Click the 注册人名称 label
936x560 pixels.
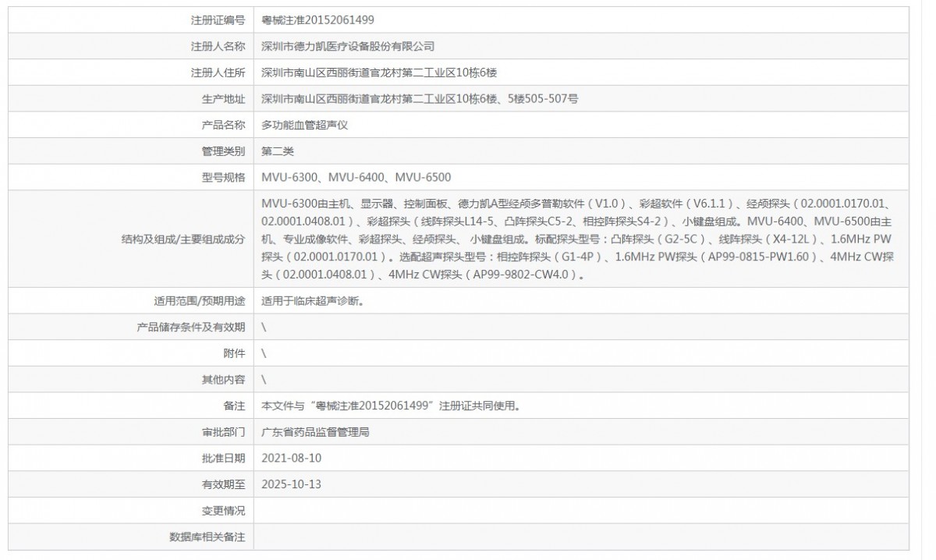[x=218, y=46]
